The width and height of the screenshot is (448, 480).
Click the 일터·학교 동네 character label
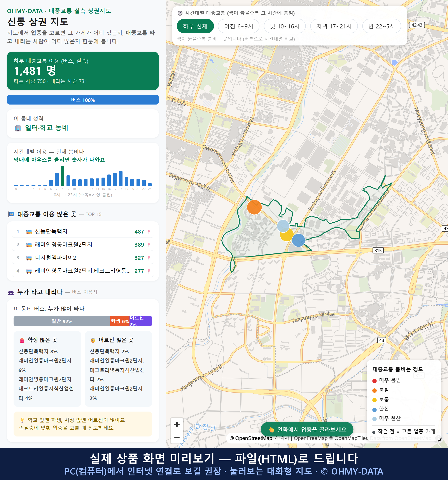coord(47,128)
